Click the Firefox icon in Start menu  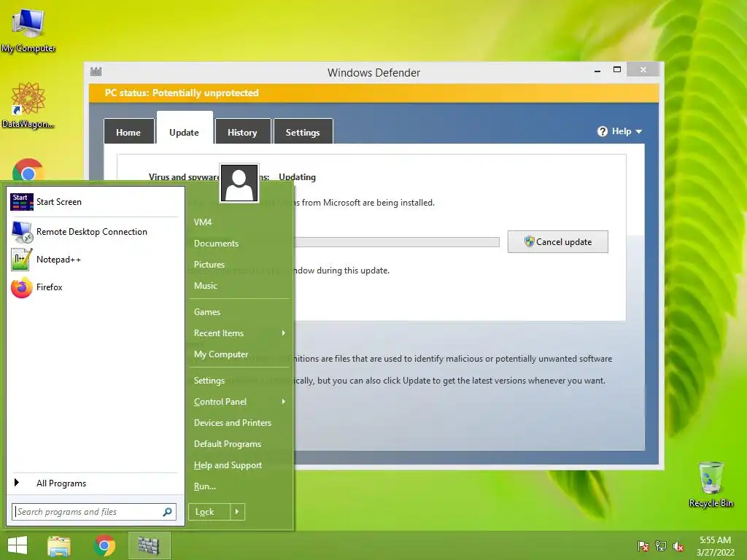coord(21,287)
